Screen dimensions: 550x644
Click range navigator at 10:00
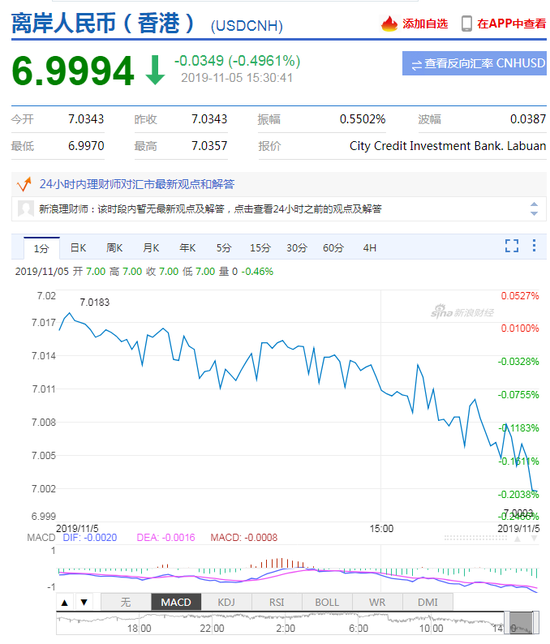[x=431, y=629]
